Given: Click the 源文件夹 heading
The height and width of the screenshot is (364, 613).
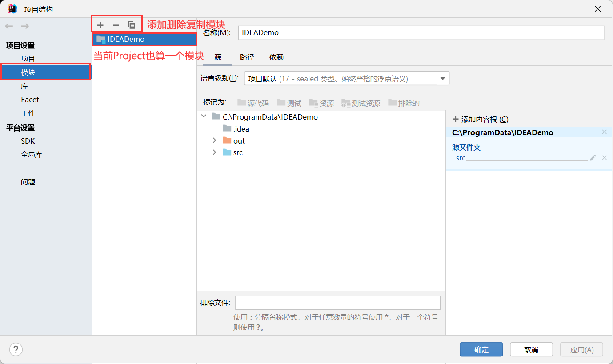Looking at the screenshot, I should pyautogui.click(x=466, y=147).
